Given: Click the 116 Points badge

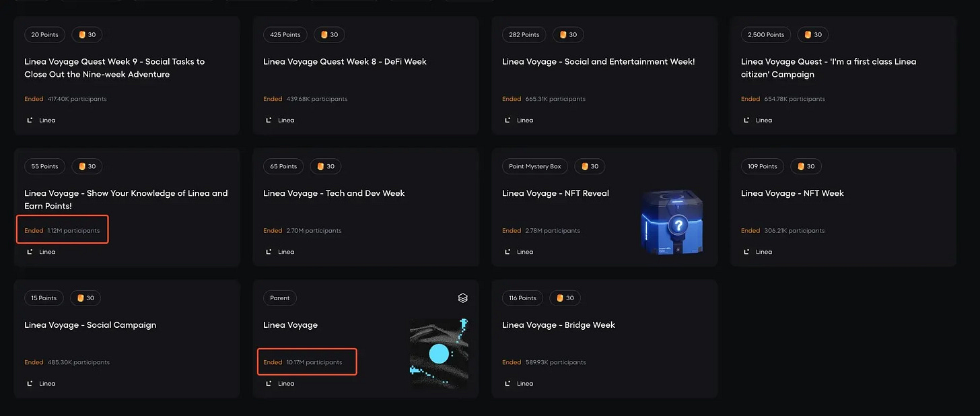Looking at the screenshot, I should 522,298.
